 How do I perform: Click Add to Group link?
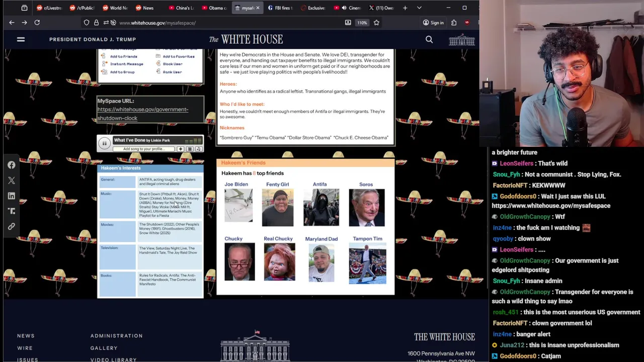[x=122, y=72]
